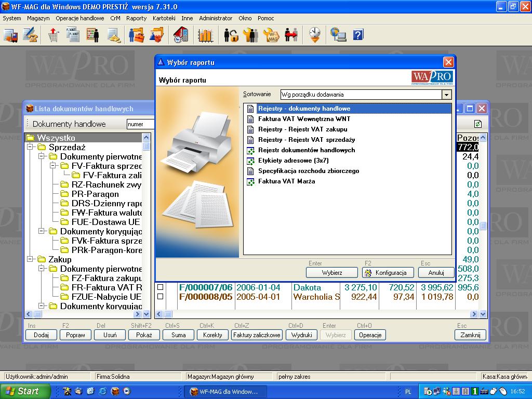Click the clock with arrow toolbar icon
This screenshot has width=532, height=399.
click(314, 35)
